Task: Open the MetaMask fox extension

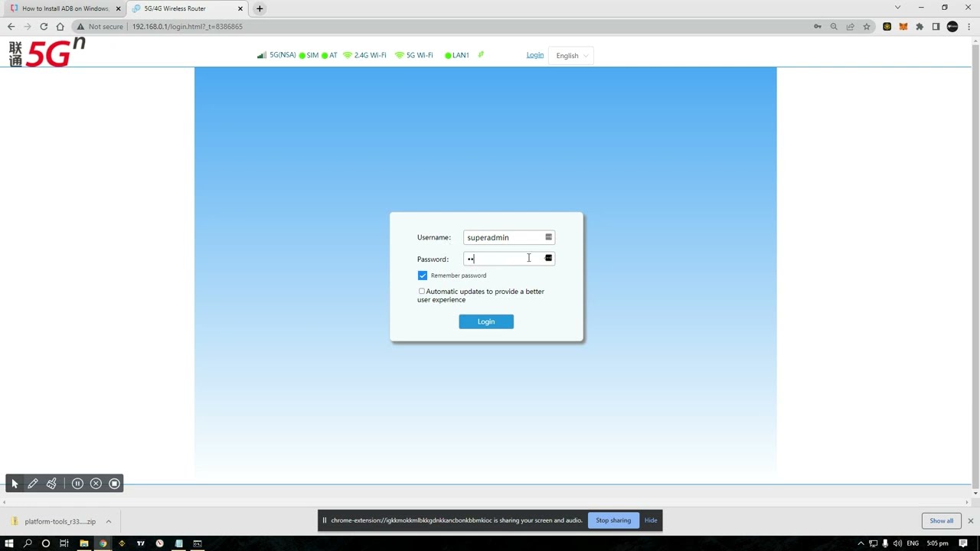Action: pos(903,26)
